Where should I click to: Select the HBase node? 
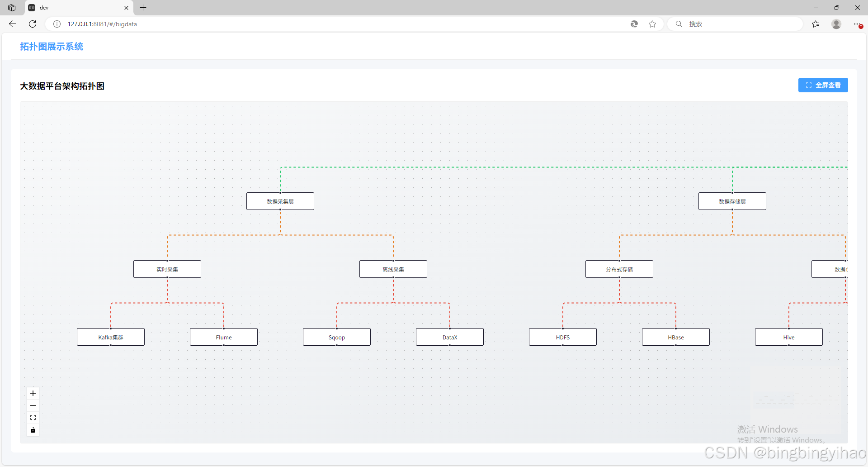point(676,337)
